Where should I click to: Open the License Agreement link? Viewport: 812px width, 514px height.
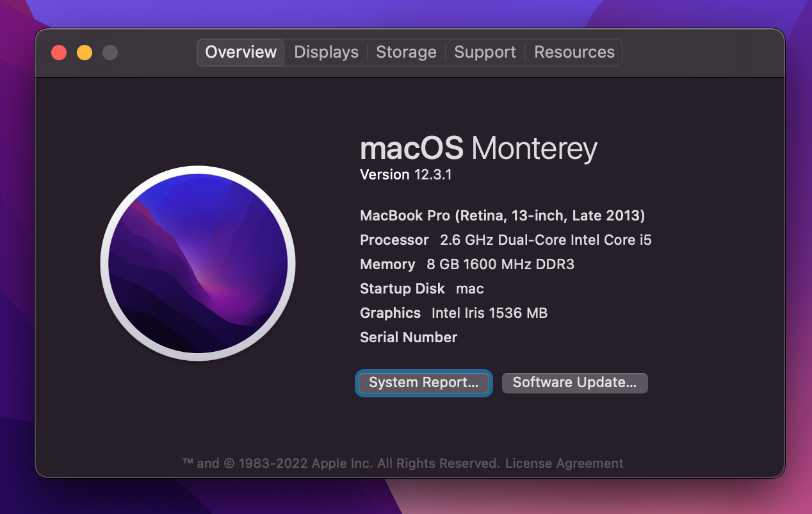(x=564, y=463)
